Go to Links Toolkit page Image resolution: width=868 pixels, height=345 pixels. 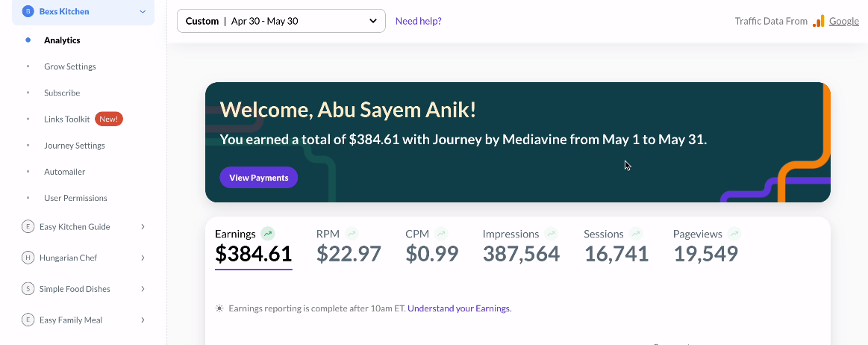coord(67,119)
